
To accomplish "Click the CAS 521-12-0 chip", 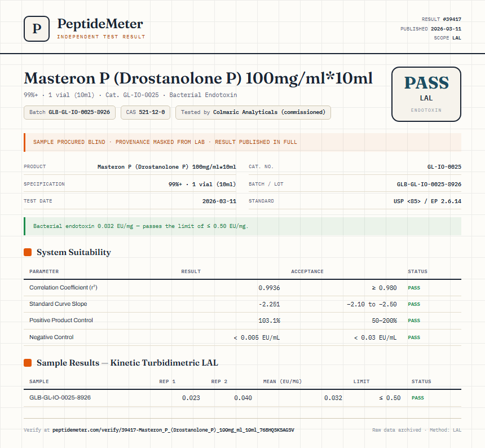I will (145, 112).
